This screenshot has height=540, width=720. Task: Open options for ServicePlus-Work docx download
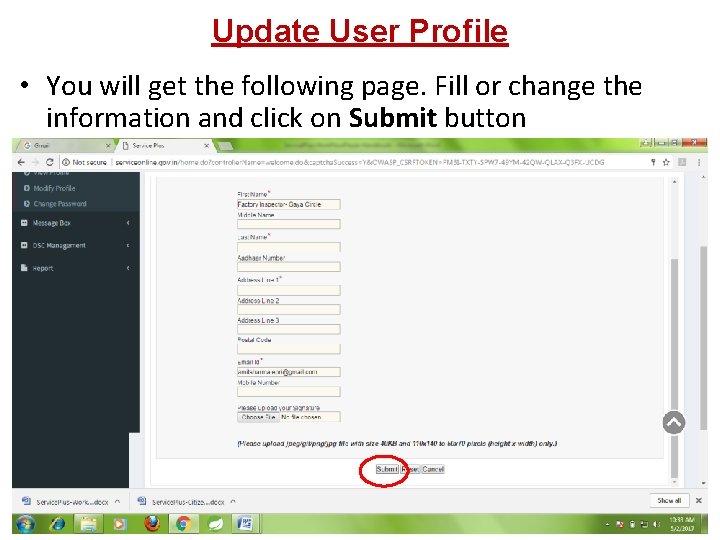[x=118, y=502]
